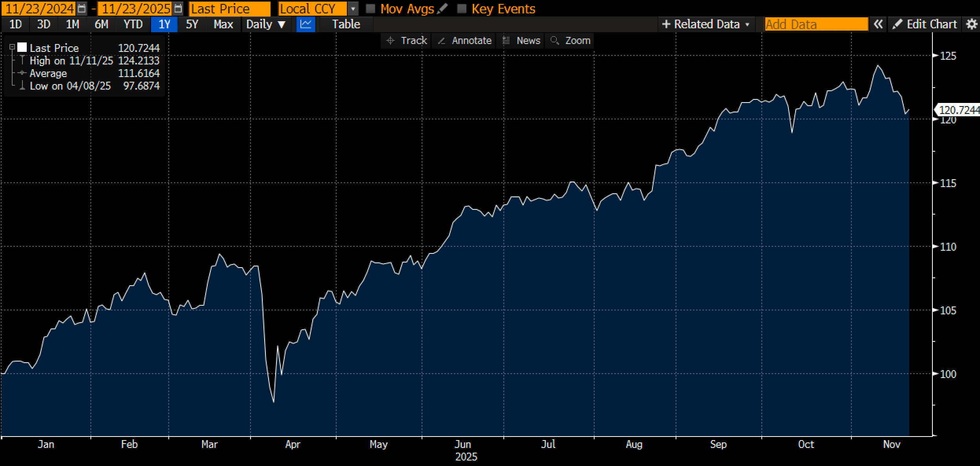This screenshot has width=980, height=466.
Task: Open the Daily periodicity dropdown
Action: tap(265, 24)
